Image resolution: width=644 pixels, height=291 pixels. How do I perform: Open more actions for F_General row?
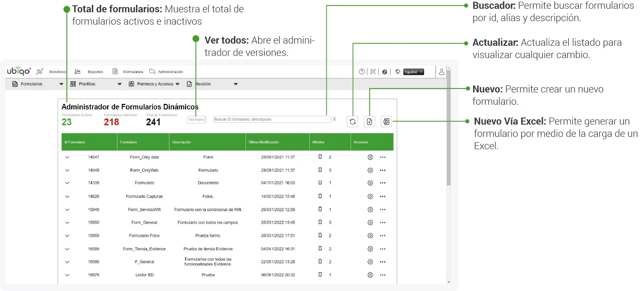click(x=383, y=262)
